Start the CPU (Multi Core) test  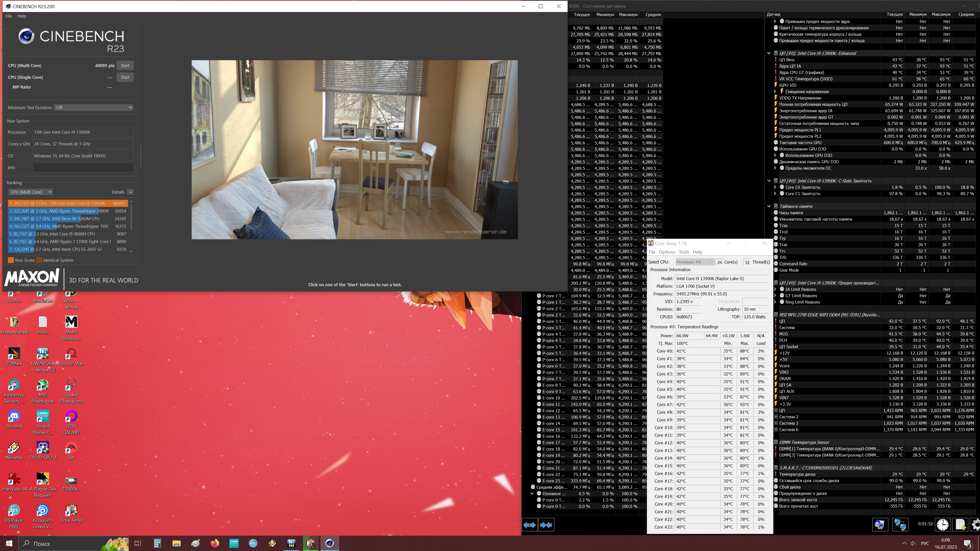(x=125, y=65)
